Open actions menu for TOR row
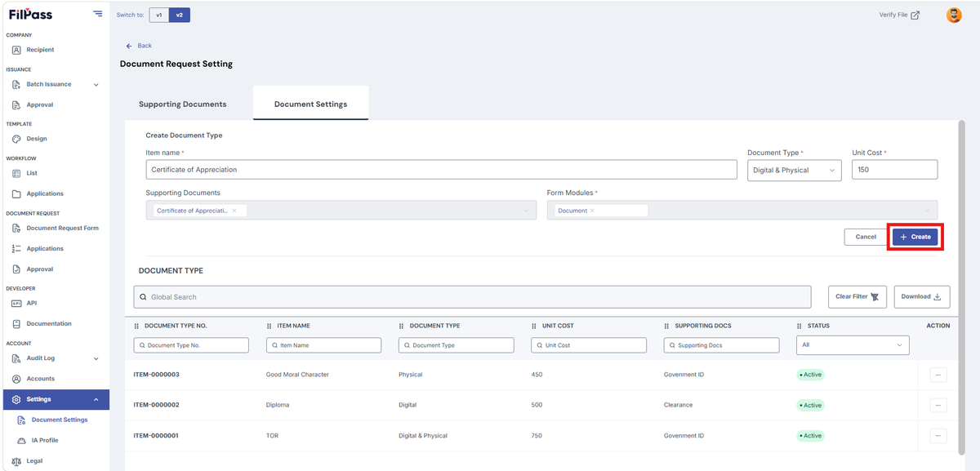 pyautogui.click(x=938, y=435)
